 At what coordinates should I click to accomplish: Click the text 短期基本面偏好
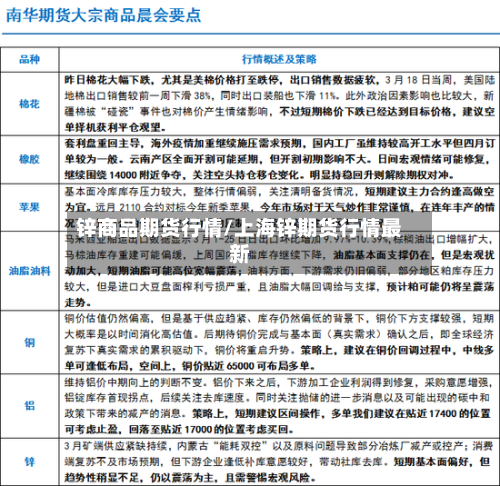click(431, 462)
